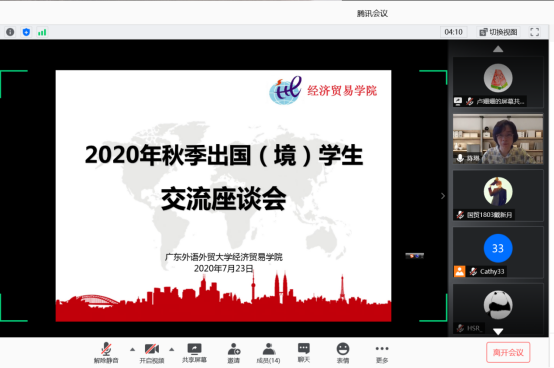Click the blue security shield icon
The image size is (554, 368).
[x=26, y=32]
